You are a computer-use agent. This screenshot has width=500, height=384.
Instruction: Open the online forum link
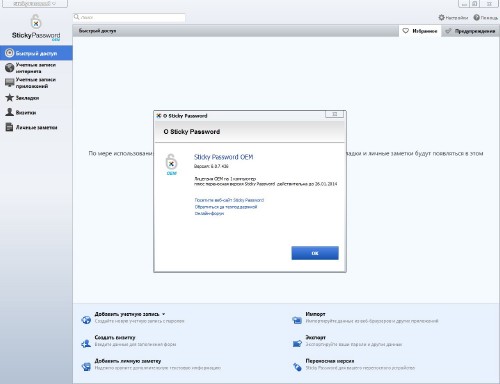(x=209, y=214)
